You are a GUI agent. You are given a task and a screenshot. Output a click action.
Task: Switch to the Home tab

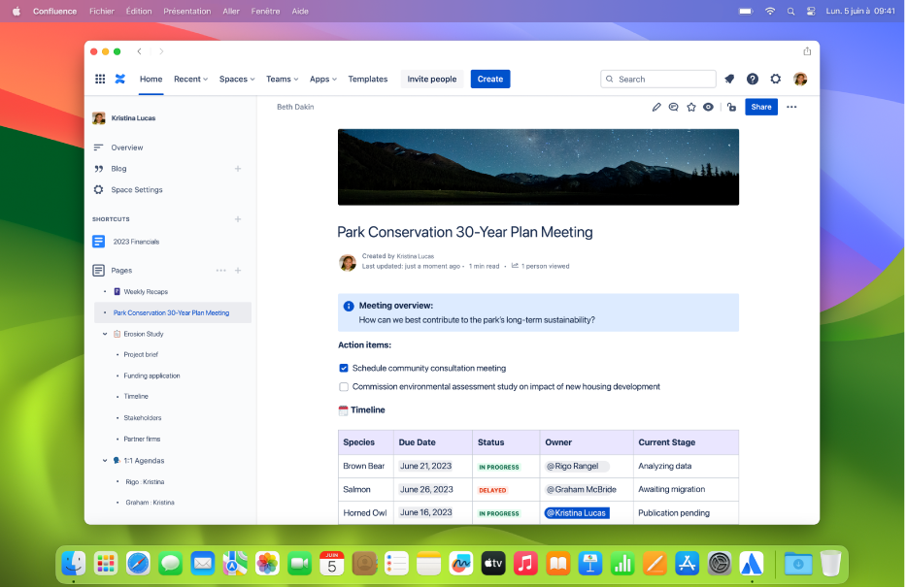[x=151, y=79]
